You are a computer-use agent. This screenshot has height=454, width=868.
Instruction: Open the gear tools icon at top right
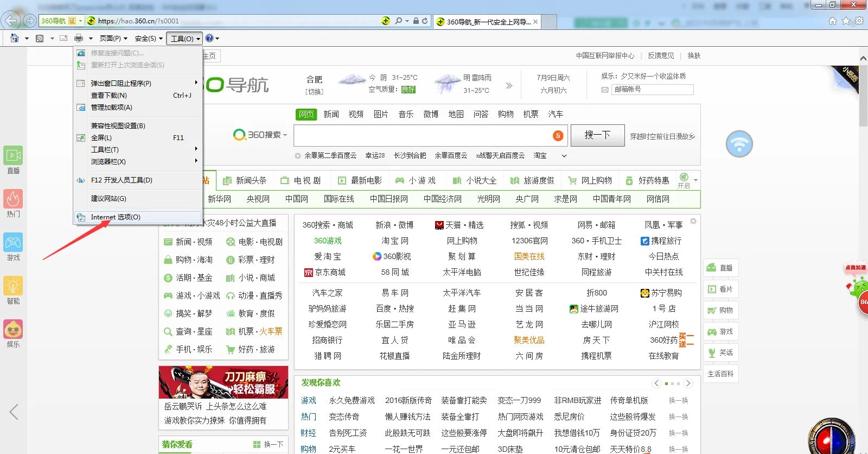click(x=859, y=21)
